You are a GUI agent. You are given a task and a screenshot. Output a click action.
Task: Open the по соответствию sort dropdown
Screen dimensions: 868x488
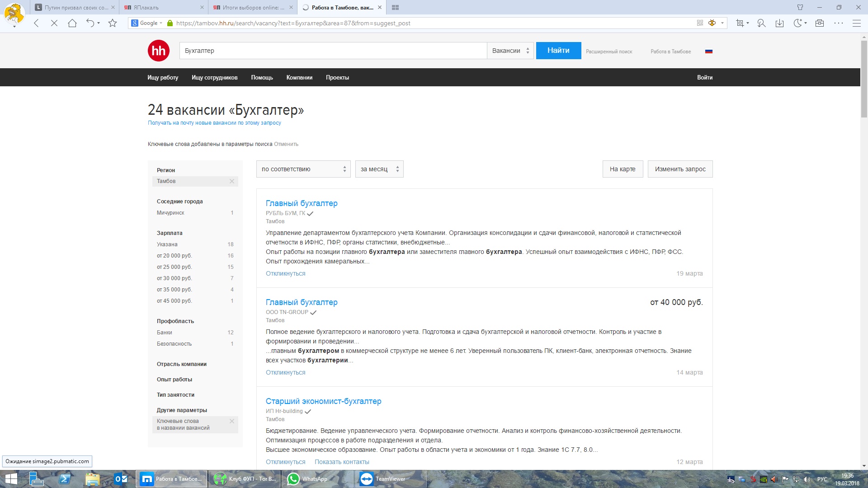[x=303, y=169]
